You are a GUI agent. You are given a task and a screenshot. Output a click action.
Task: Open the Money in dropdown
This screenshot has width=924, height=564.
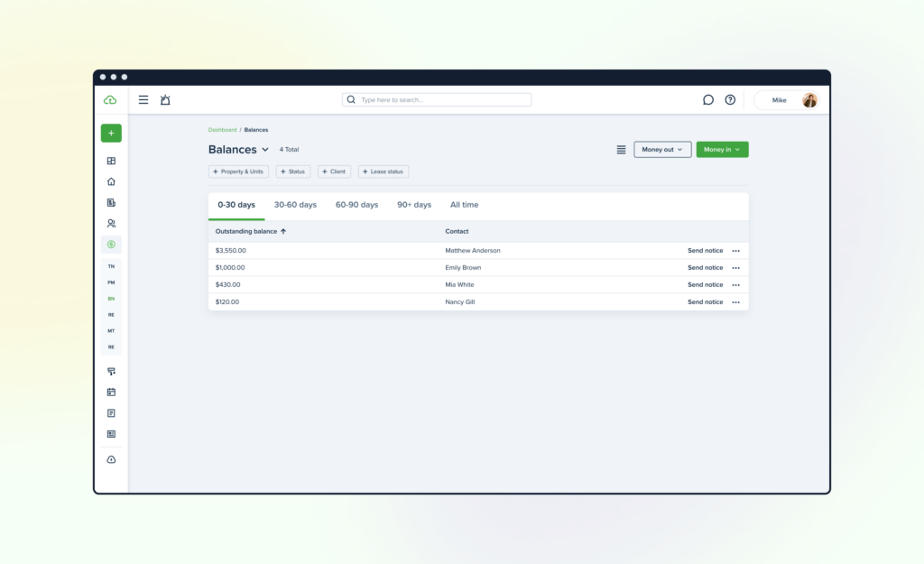[x=723, y=150]
